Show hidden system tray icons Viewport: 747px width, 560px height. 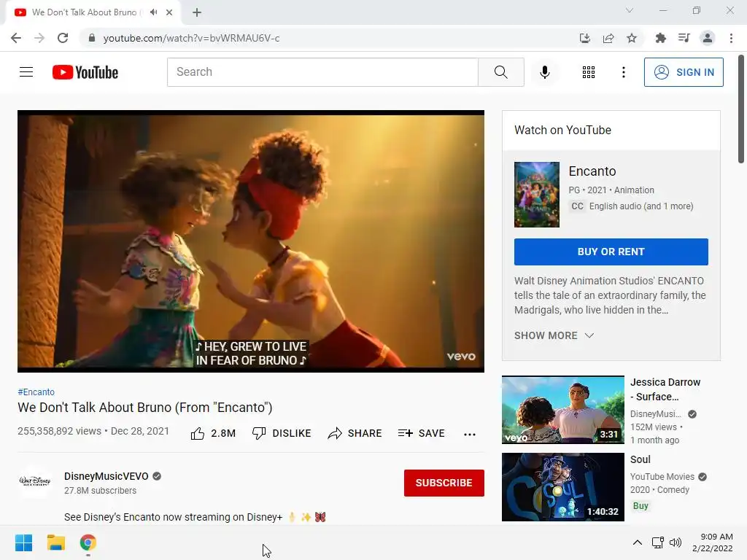pyautogui.click(x=637, y=542)
